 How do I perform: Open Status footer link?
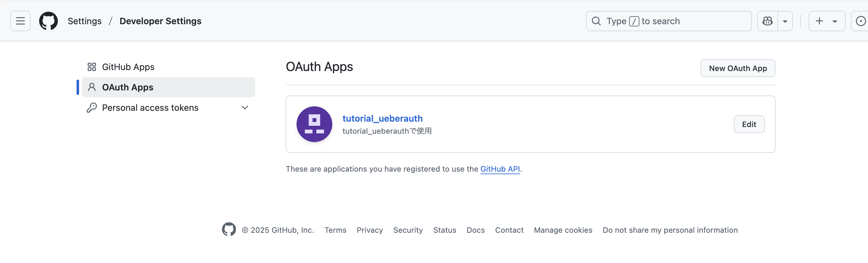click(445, 230)
